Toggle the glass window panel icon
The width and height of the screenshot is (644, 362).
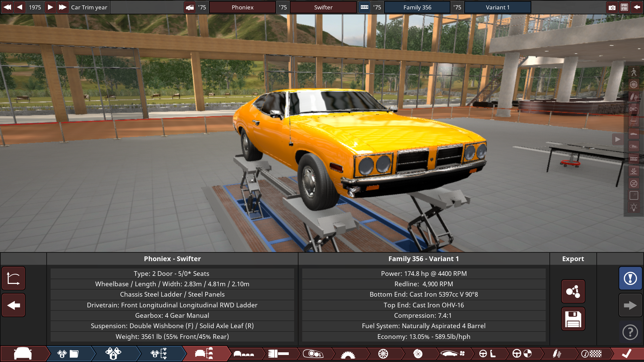[634, 196]
